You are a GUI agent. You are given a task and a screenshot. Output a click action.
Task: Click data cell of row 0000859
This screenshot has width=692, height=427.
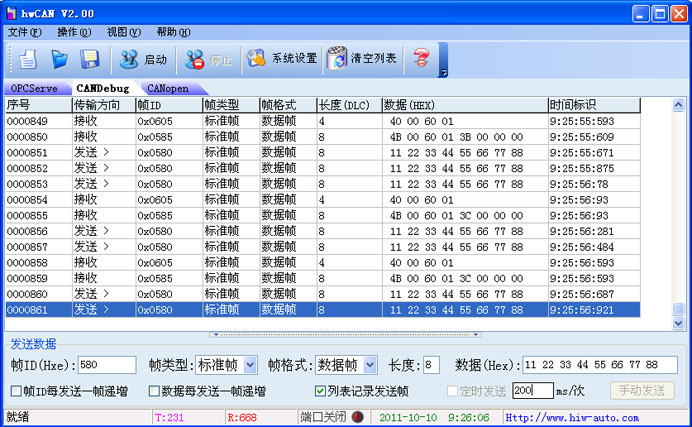(465, 278)
